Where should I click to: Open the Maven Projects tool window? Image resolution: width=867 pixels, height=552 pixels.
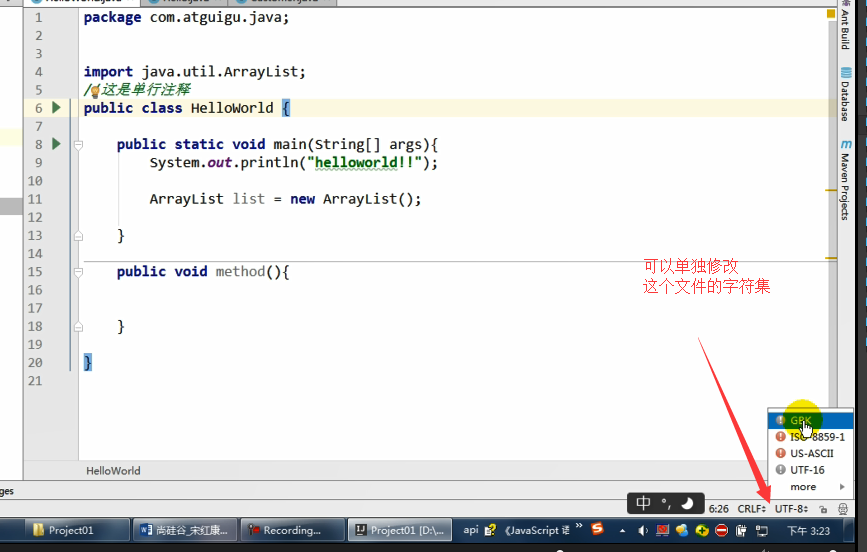(845, 180)
